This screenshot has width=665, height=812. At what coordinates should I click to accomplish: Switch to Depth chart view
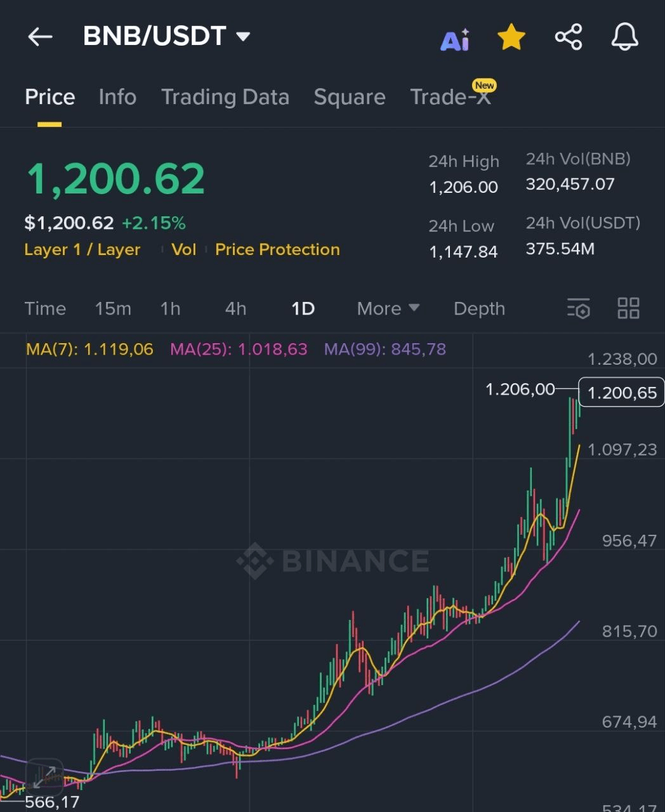479,308
